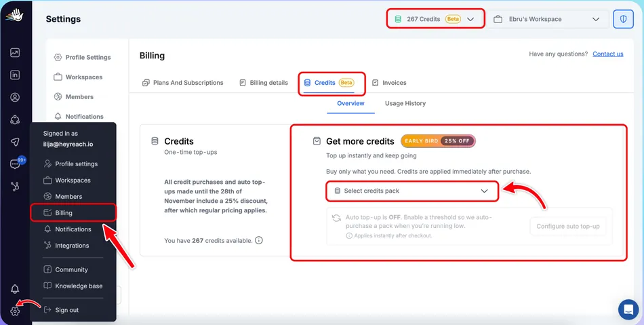Viewport: 644px width, 325px height.
Task: Select Members in popup menu
Action: [63, 196]
